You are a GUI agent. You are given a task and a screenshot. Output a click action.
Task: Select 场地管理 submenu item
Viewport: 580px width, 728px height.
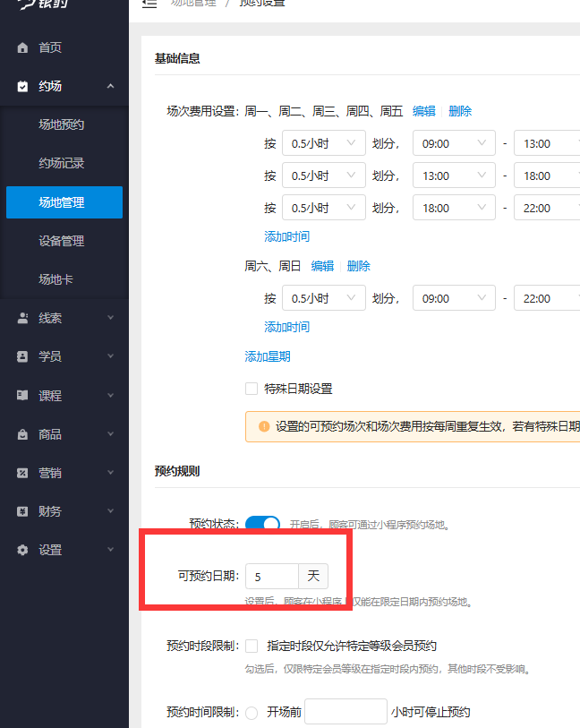(64, 202)
